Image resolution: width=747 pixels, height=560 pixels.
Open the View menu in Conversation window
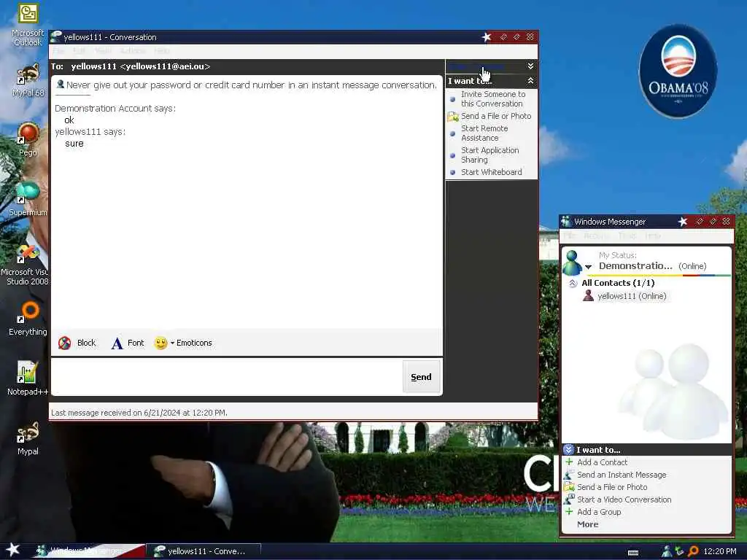point(103,51)
